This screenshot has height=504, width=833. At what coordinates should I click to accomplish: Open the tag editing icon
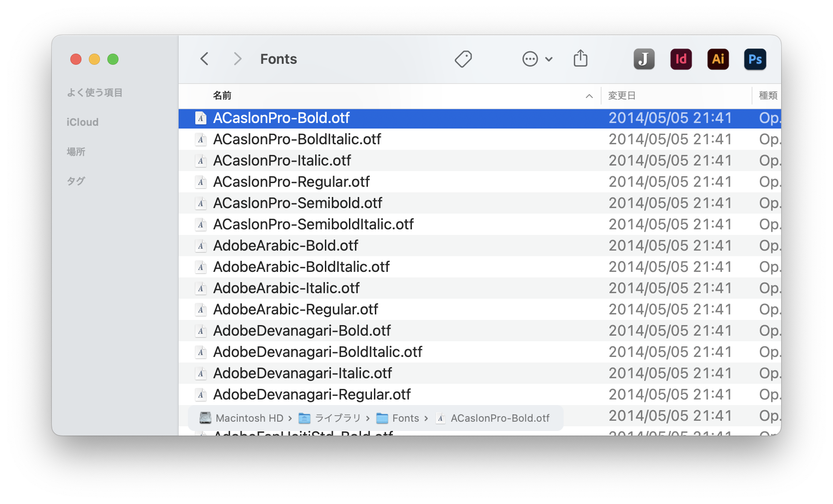pos(463,59)
